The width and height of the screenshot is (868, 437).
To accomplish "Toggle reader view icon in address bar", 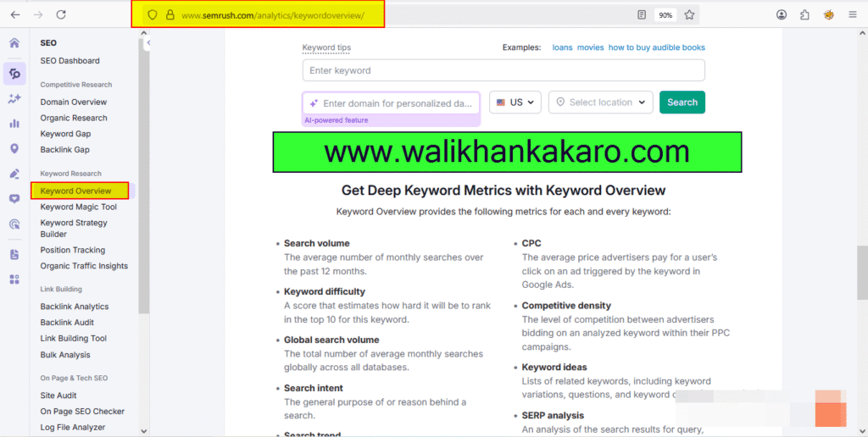I will [x=642, y=15].
